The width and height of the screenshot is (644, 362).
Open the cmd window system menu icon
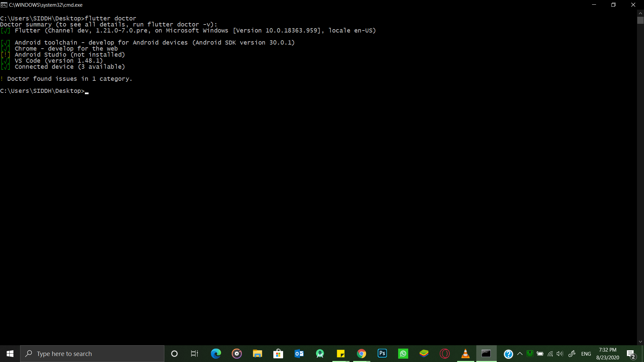(x=4, y=5)
